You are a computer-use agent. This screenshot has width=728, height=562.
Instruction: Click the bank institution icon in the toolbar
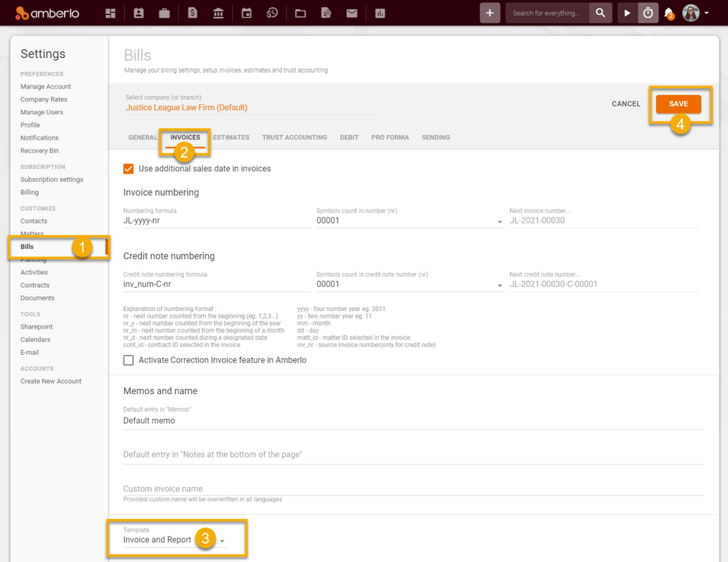(x=219, y=13)
